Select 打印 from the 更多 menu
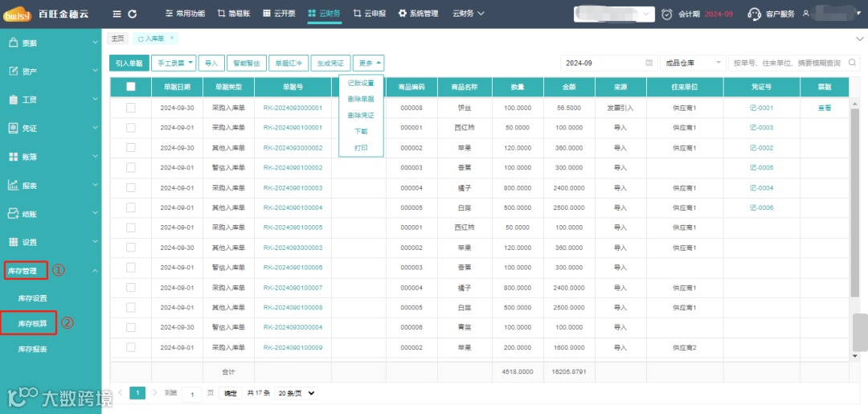 click(x=361, y=148)
